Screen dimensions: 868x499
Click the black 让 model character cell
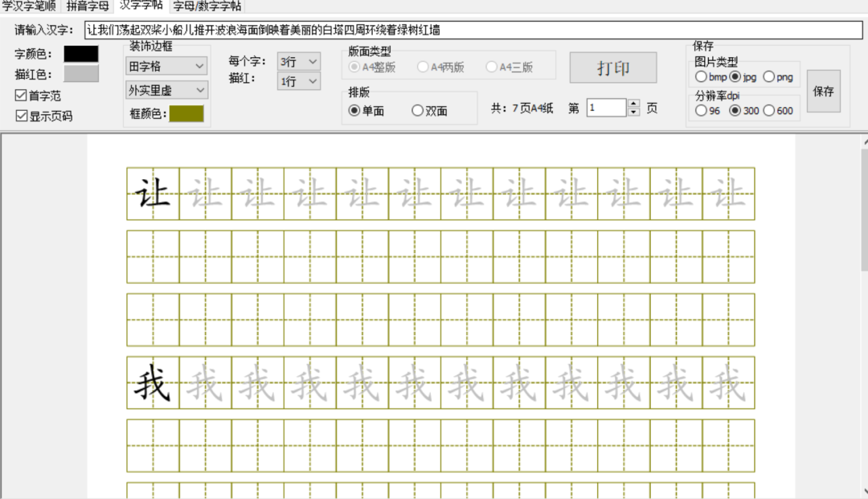(x=153, y=194)
